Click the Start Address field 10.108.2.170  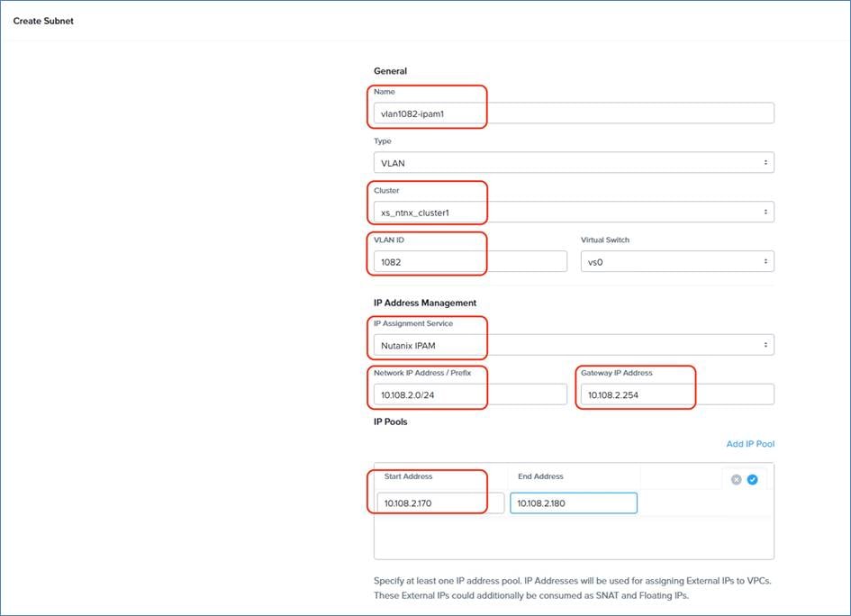(x=440, y=503)
